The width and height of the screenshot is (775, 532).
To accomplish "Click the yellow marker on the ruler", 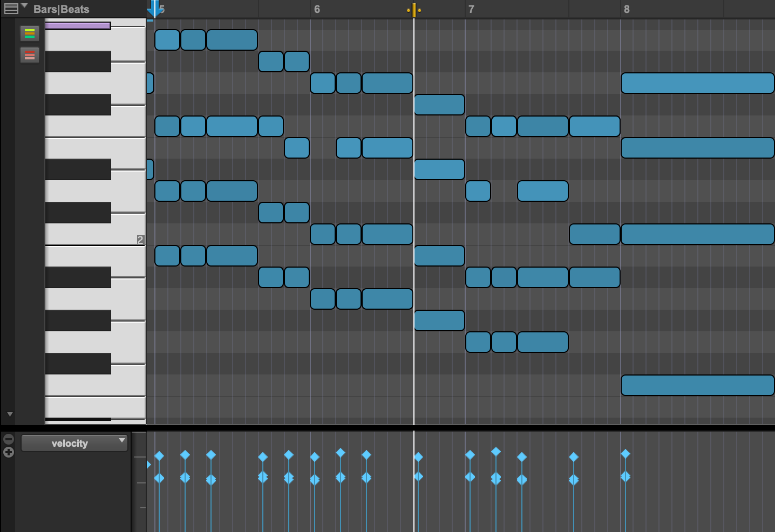I will pyautogui.click(x=414, y=10).
